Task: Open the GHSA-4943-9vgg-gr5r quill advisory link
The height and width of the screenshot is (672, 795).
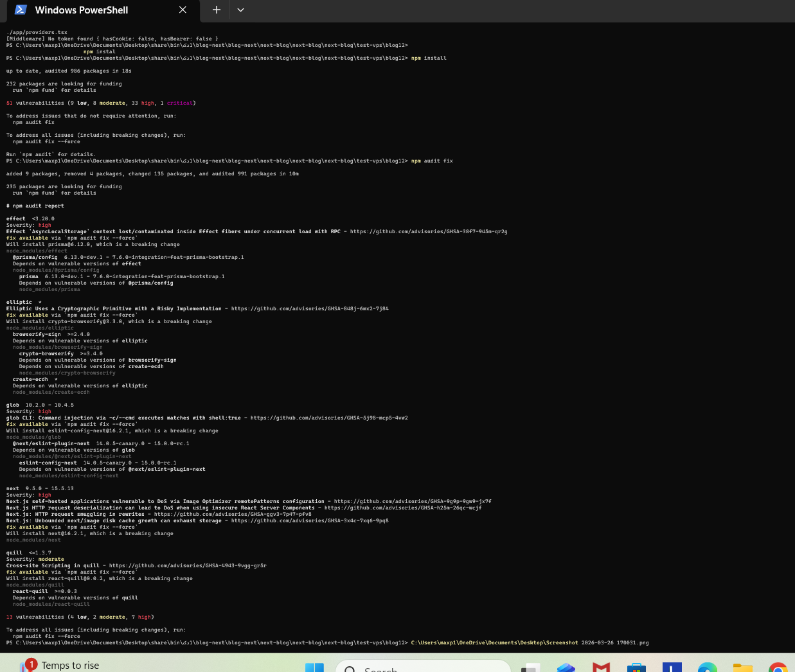Action: pyautogui.click(x=188, y=565)
